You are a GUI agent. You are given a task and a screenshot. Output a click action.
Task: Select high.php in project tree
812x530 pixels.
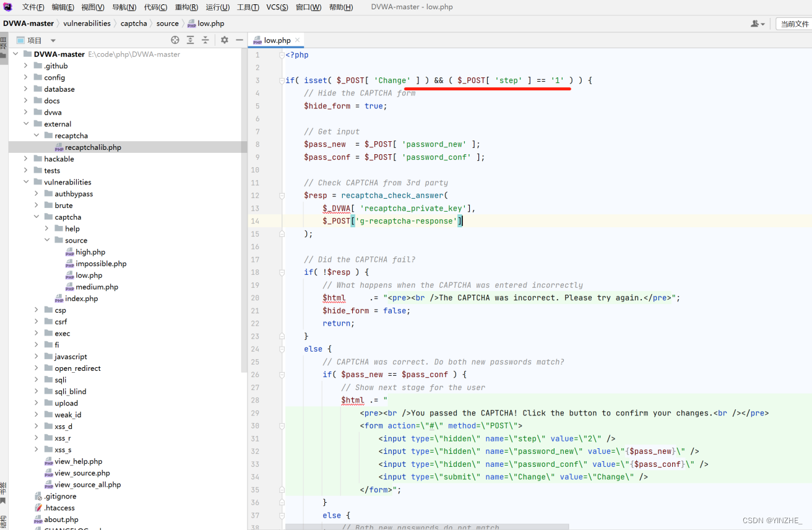click(x=90, y=252)
